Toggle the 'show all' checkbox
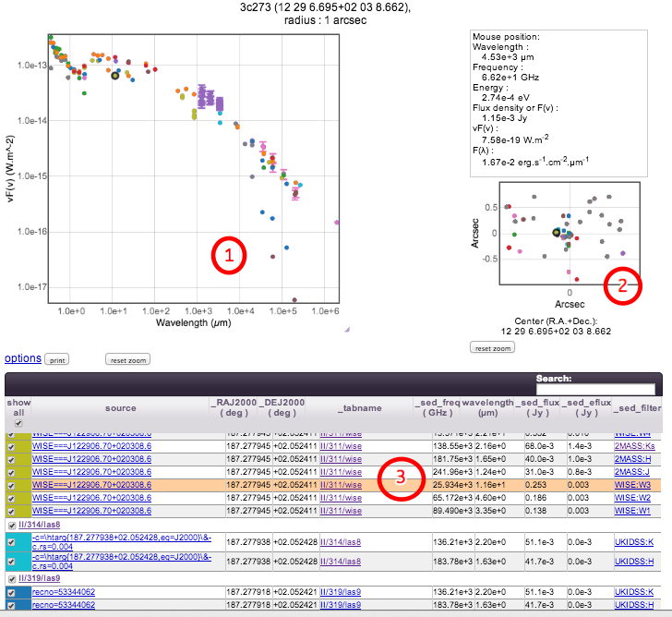The image size is (672, 617). pos(18,423)
